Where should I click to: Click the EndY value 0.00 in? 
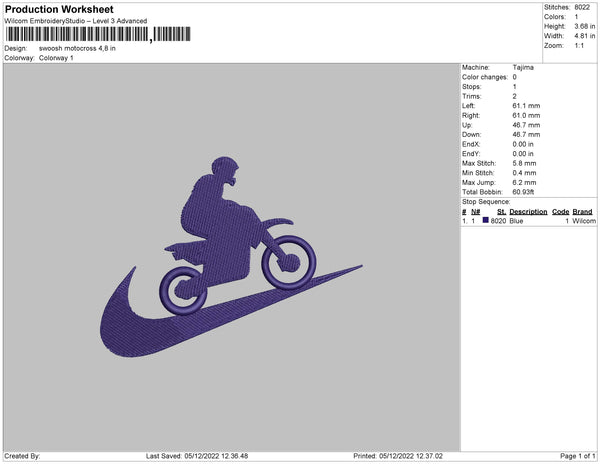pos(523,153)
